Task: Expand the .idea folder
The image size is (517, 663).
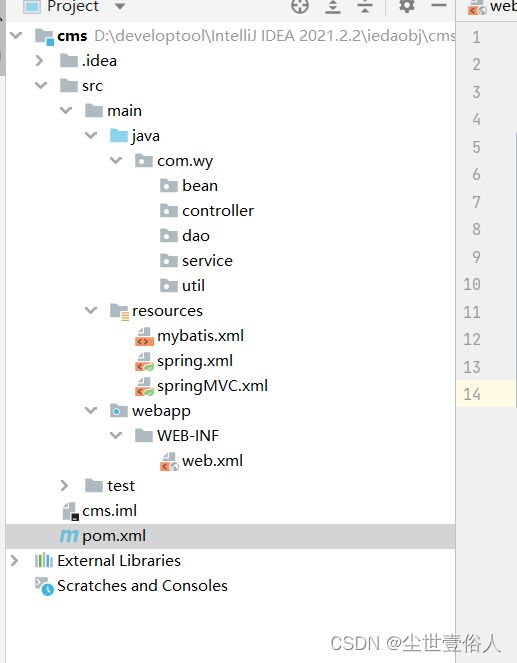Action: (39, 61)
